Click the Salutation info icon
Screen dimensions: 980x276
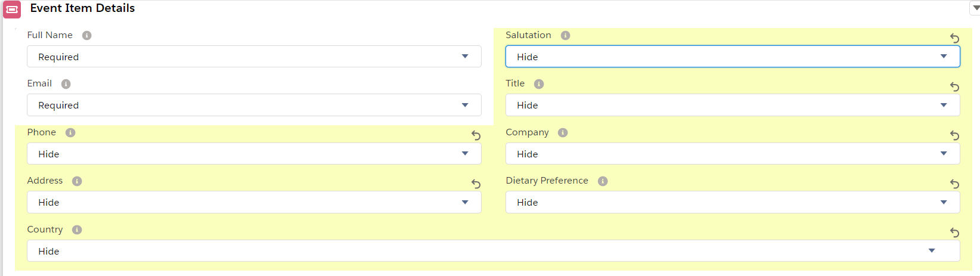point(565,36)
